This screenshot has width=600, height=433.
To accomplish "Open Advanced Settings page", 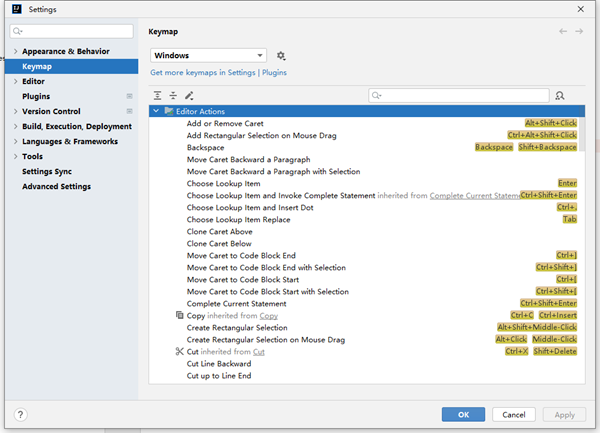I will [x=56, y=186].
